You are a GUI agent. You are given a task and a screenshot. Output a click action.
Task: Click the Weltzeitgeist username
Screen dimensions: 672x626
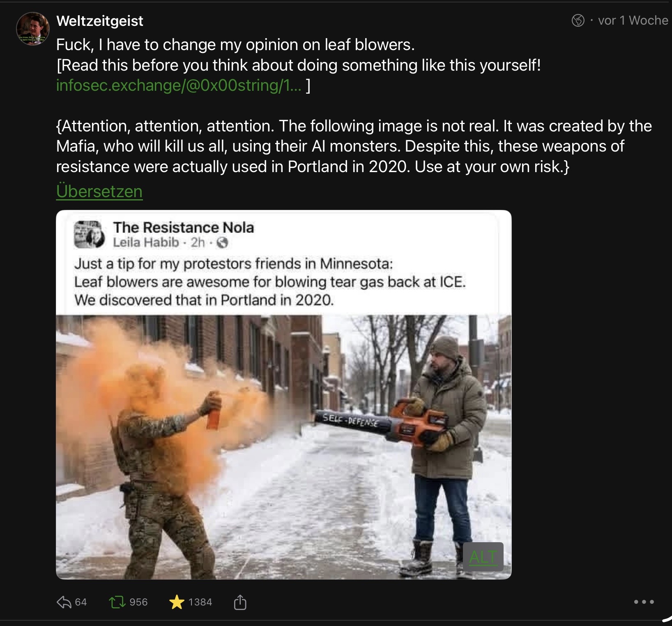point(99,21)
